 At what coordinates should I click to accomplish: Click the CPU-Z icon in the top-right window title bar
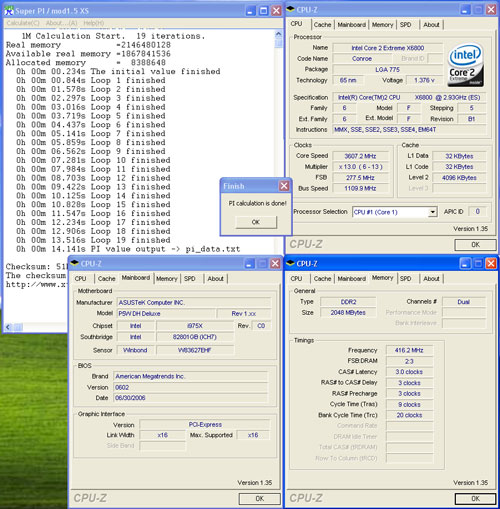(x=291, y=9)
